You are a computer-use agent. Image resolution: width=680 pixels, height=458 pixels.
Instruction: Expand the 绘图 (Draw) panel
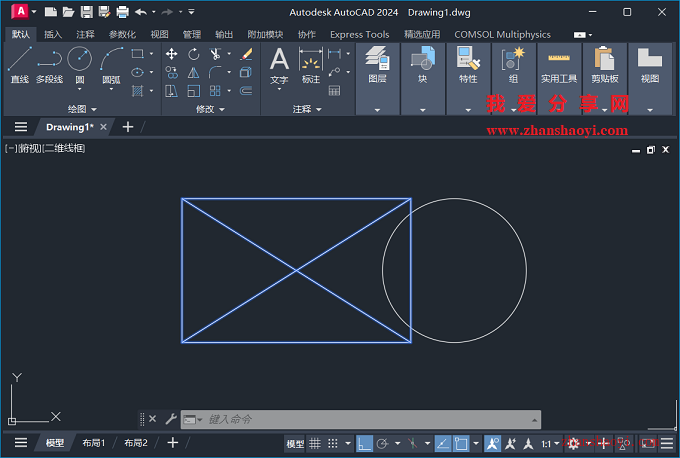[x=82, y=109]
